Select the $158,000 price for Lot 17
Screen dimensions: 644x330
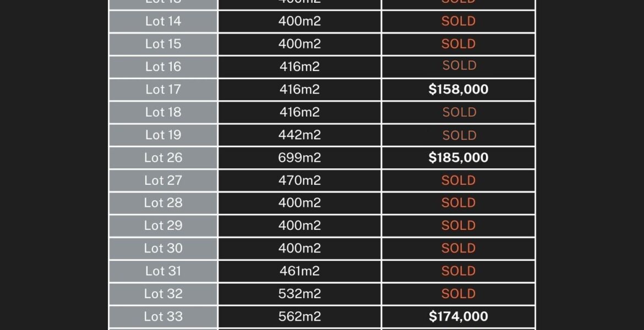coord(458,89)
